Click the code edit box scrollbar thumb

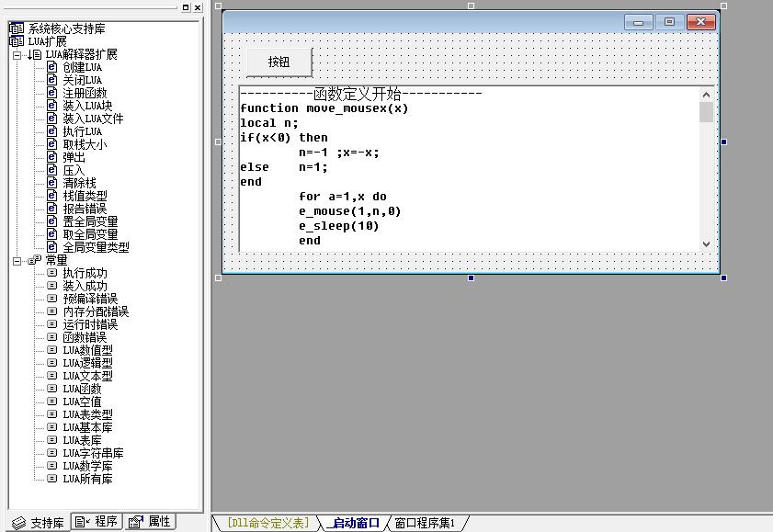tap(706, 112)
